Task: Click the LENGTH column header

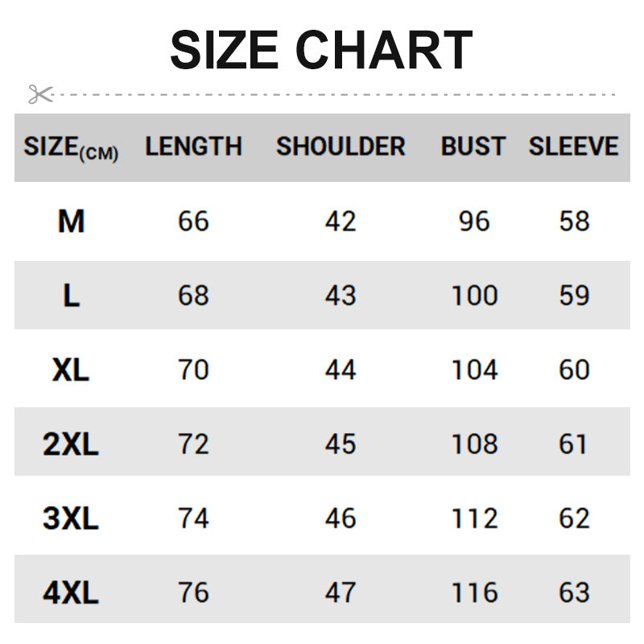Action: click(193, 147)
